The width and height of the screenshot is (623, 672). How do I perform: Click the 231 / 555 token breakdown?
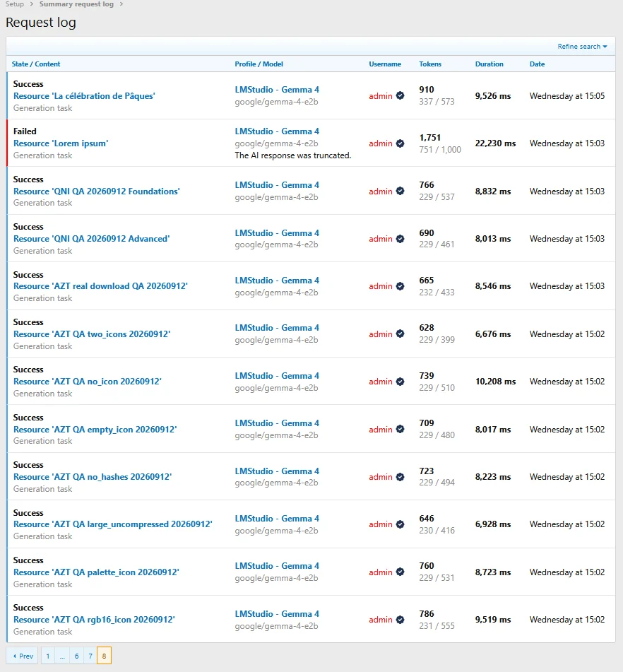[437, 625]
